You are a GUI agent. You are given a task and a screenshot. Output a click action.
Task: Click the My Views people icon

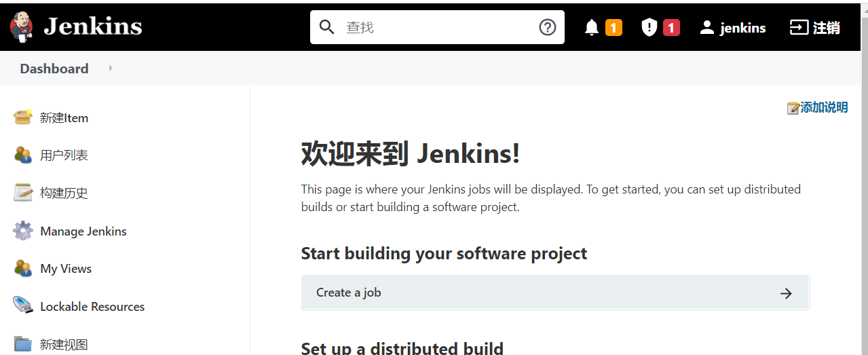(23, 268)
